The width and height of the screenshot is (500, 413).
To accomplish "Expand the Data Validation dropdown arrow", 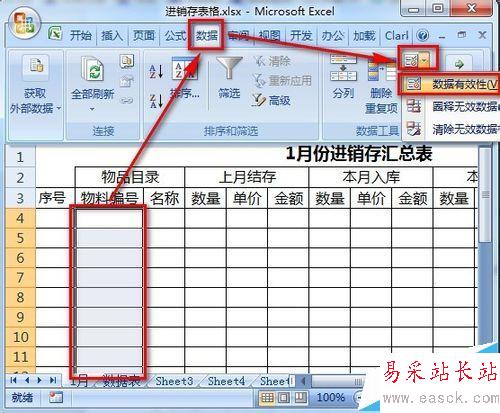I will click(x=424, y=61).
